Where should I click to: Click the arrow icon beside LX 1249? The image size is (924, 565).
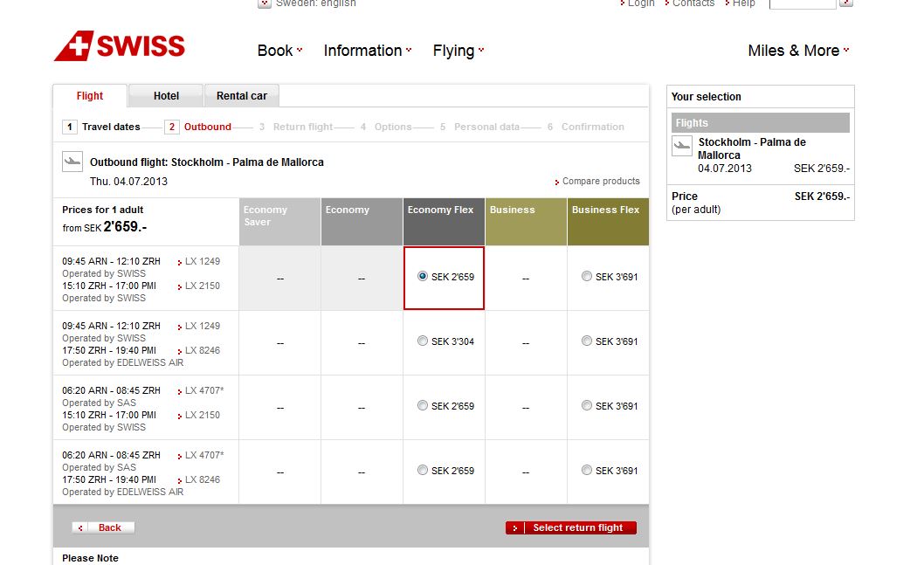click(x=180, y=262)
